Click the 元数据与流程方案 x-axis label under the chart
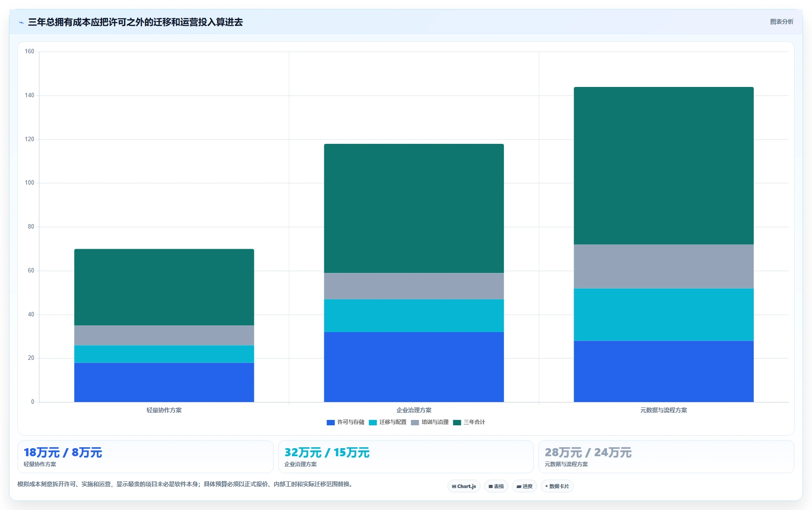The image size is (812, 510). point(664,410)
